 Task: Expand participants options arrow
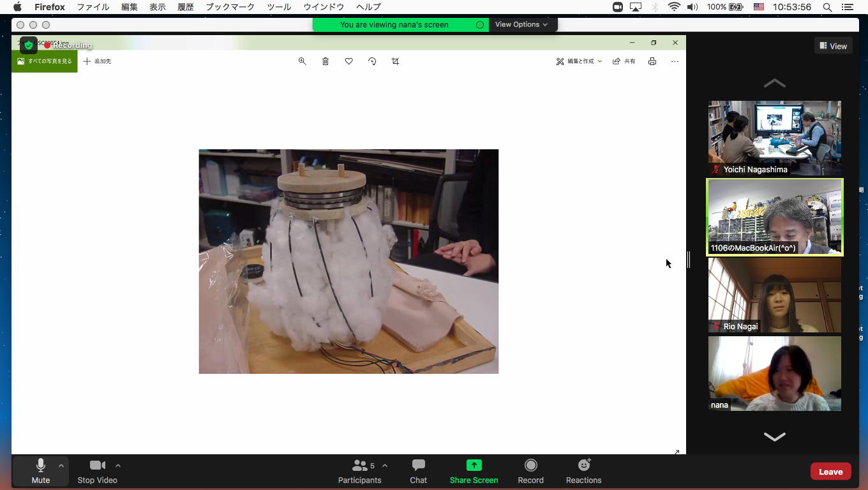(385, 466)
